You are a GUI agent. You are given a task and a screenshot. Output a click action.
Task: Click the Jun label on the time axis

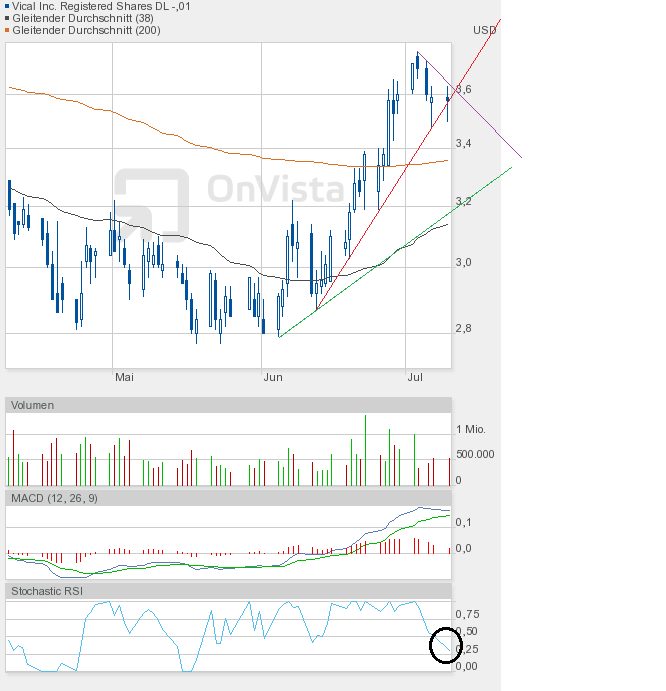(x=272, y=377)
